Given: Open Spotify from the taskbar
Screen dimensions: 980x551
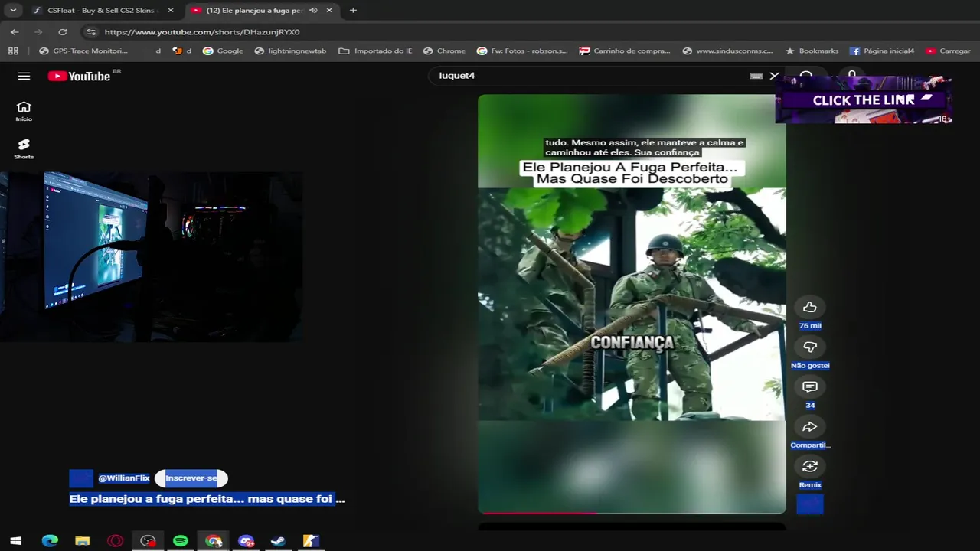Looking at the screenshot, I should tap(181, 541).
